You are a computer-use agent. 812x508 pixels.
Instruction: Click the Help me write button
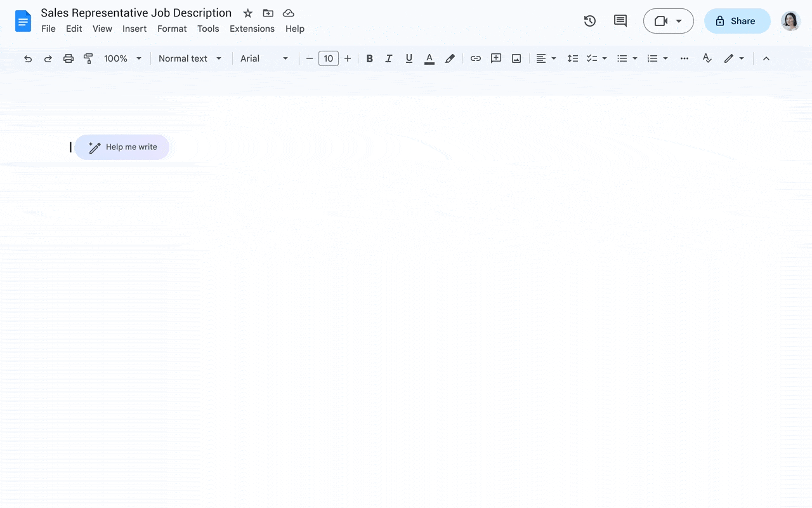122,147
